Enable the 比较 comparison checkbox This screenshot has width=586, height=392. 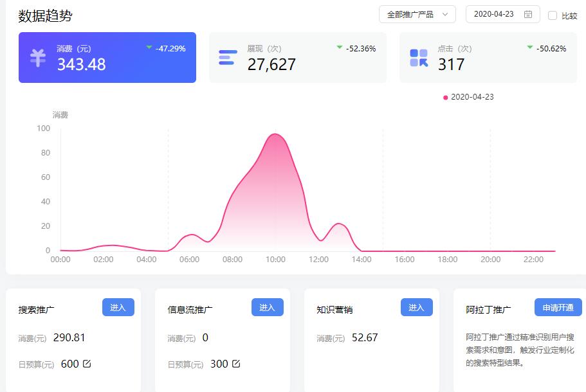click(553, 16)
